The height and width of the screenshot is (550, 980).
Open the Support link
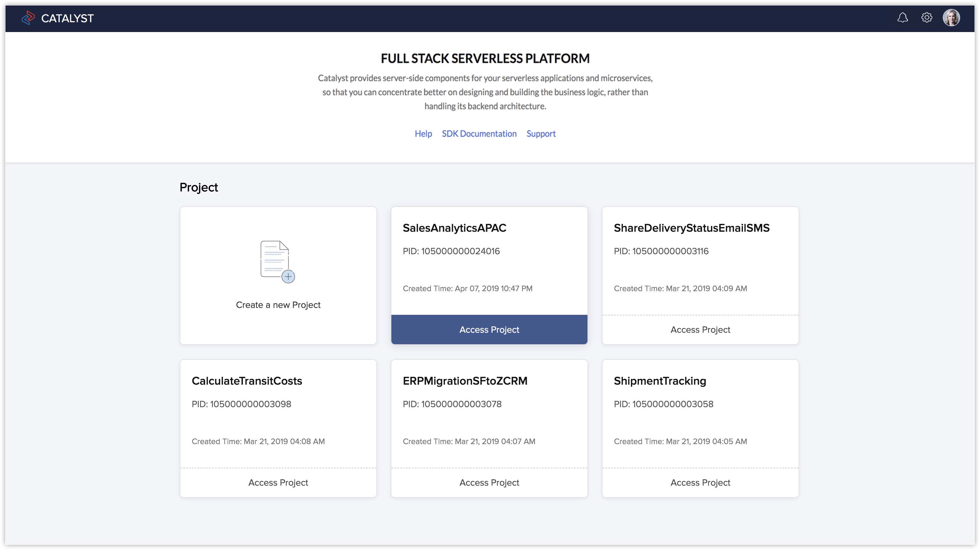[541, 134]
